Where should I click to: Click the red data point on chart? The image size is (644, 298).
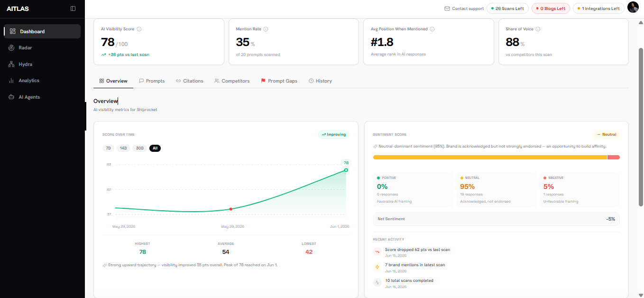[x=231, y=209]
